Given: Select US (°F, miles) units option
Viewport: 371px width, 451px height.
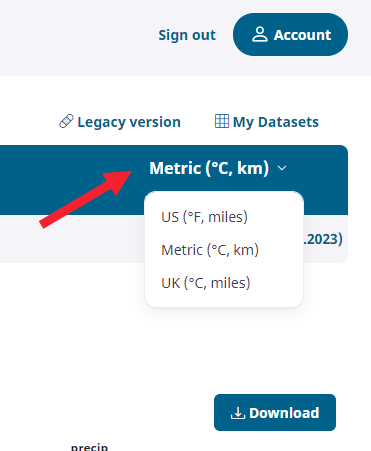Looking at the screenshot, I should (x=204, y=217).
